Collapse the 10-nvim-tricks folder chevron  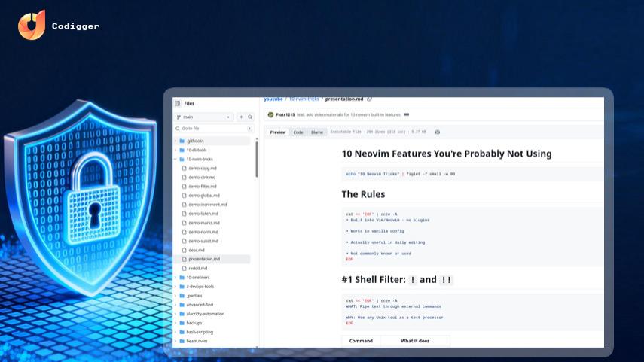click(x=175, y=160)
